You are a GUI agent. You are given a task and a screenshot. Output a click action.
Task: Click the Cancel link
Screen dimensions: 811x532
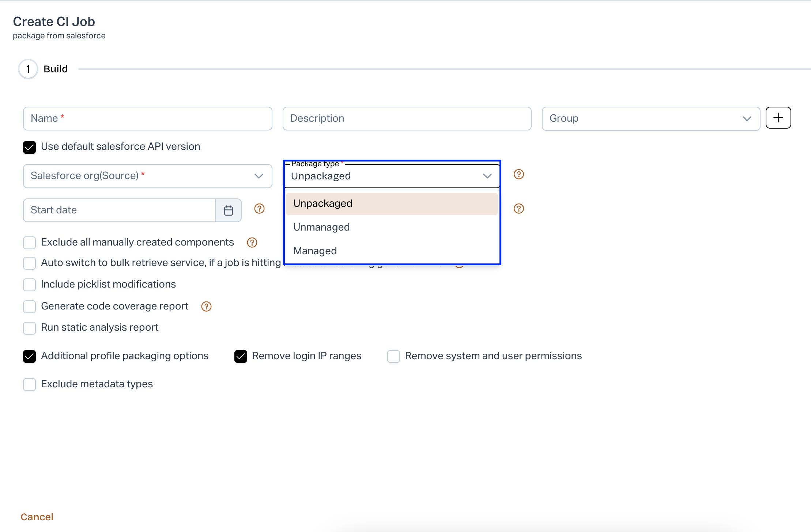point(37,517)
